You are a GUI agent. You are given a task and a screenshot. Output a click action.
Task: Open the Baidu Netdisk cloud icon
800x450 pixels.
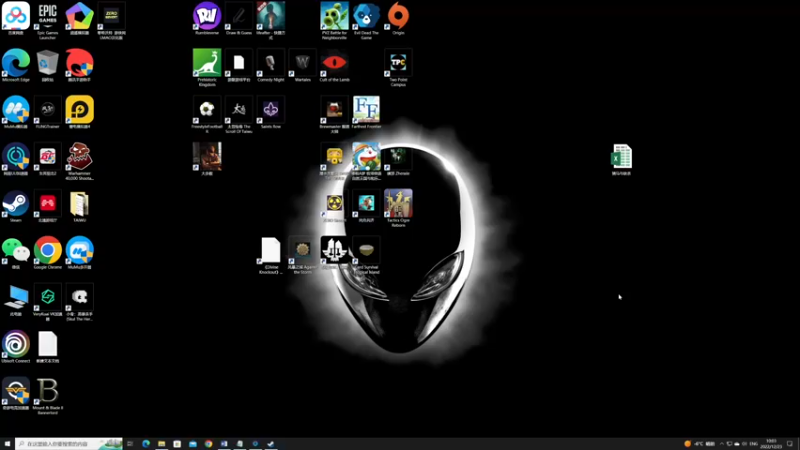tap(16, 18)
